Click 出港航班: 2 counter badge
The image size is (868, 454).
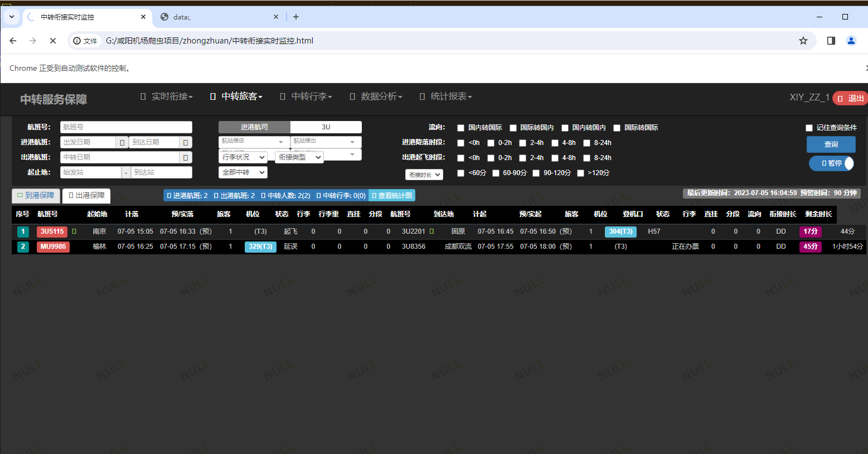click(x=234, y=195)
